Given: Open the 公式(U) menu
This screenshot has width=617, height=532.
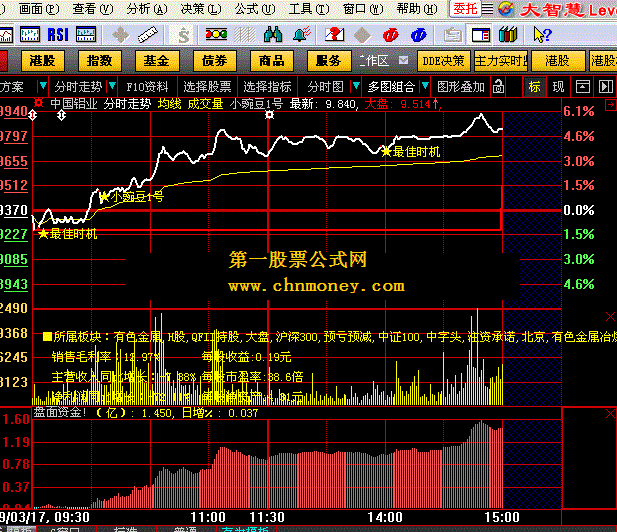Looking at the screenshot, I should (x=255, y=8).
